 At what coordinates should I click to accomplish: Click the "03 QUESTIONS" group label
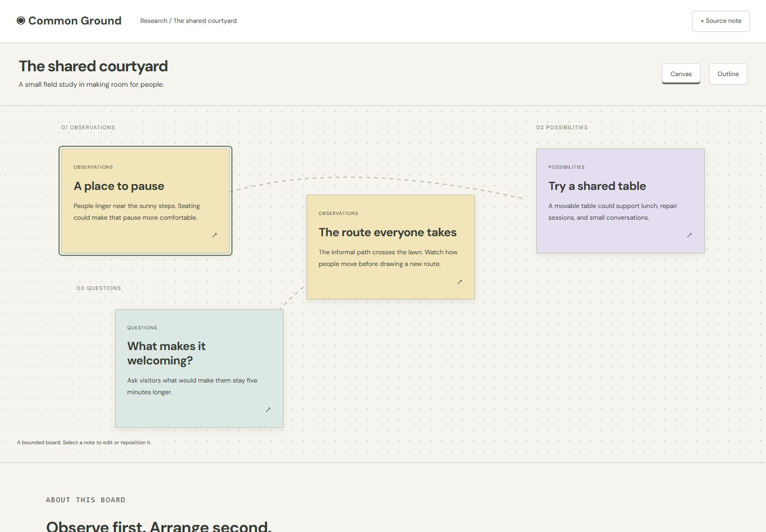99,288
